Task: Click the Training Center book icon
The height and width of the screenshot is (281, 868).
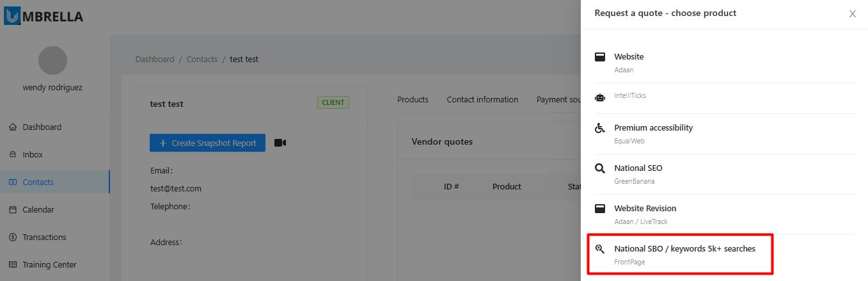Action: pyautogui.click(x=13, y=264)
